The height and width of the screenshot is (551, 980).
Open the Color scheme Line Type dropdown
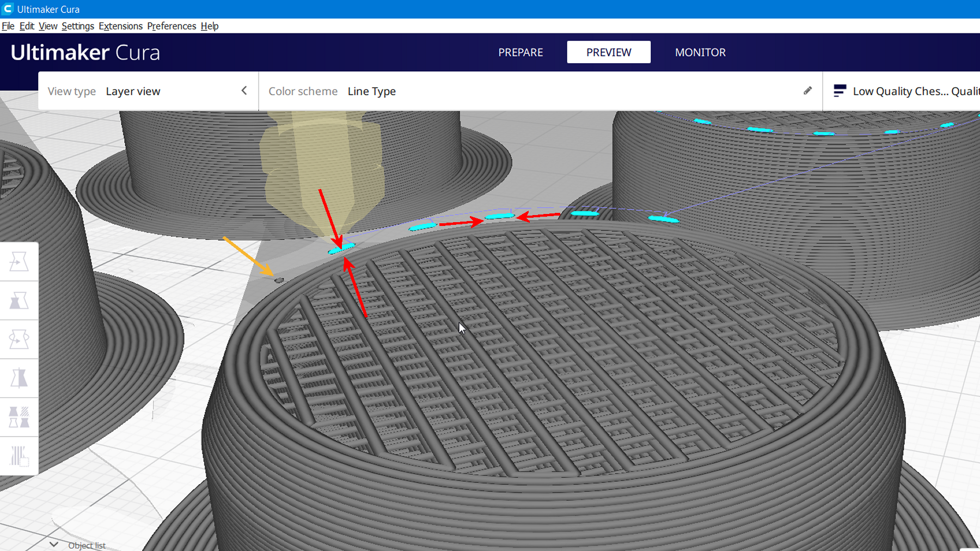coord(371,91)
